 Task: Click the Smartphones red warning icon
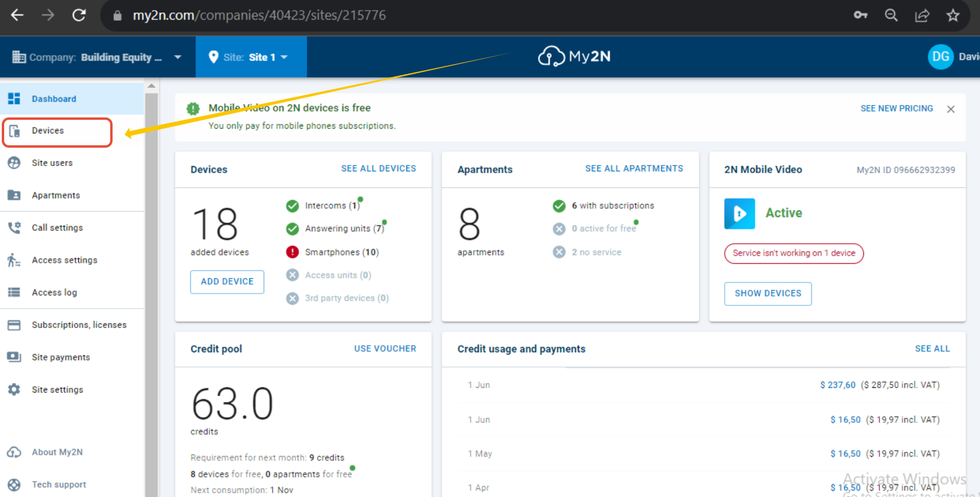pos(292,252)
